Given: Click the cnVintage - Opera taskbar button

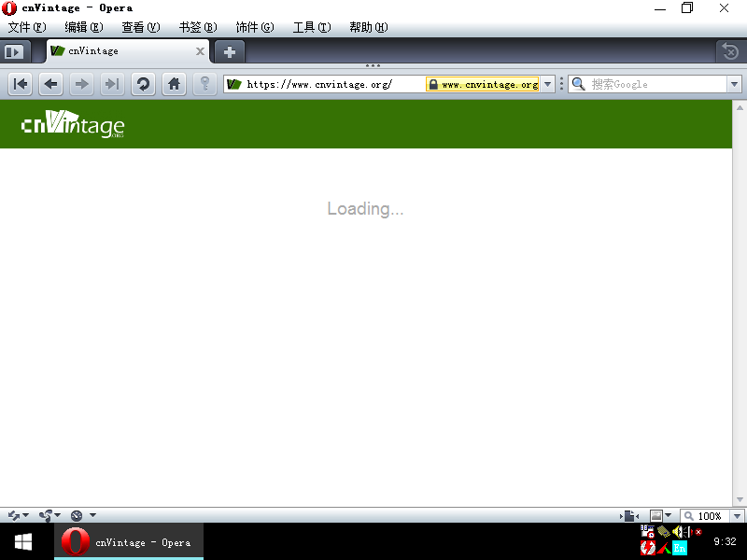Looking at the screenshot, I should (x=129, y=542).
